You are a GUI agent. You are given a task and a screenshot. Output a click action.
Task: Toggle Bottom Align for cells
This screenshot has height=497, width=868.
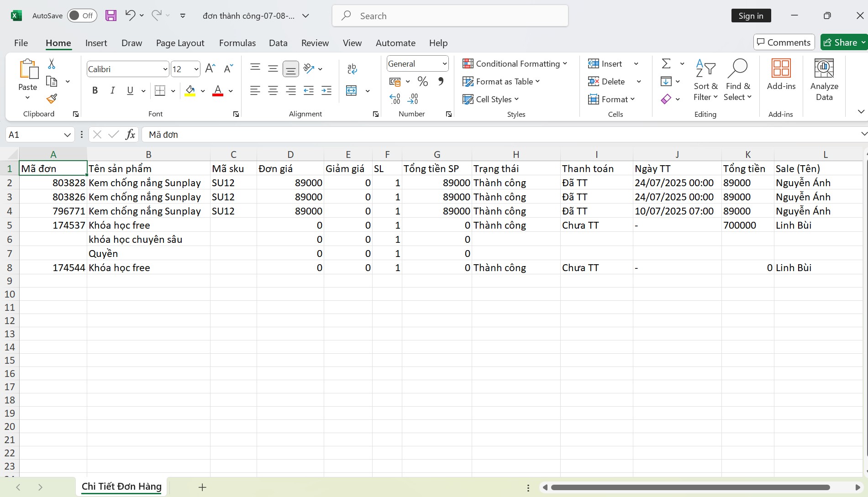pyautogui.click(x=291, y=69)
